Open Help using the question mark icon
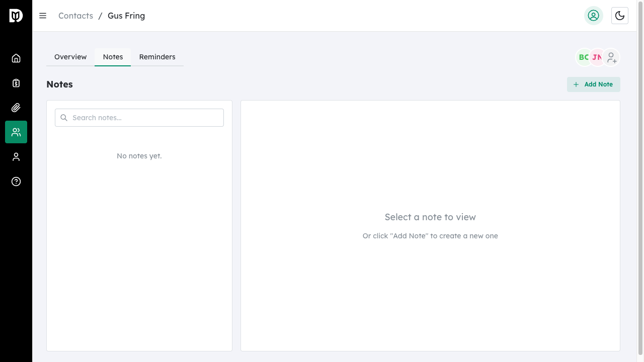 click(16, 182)
